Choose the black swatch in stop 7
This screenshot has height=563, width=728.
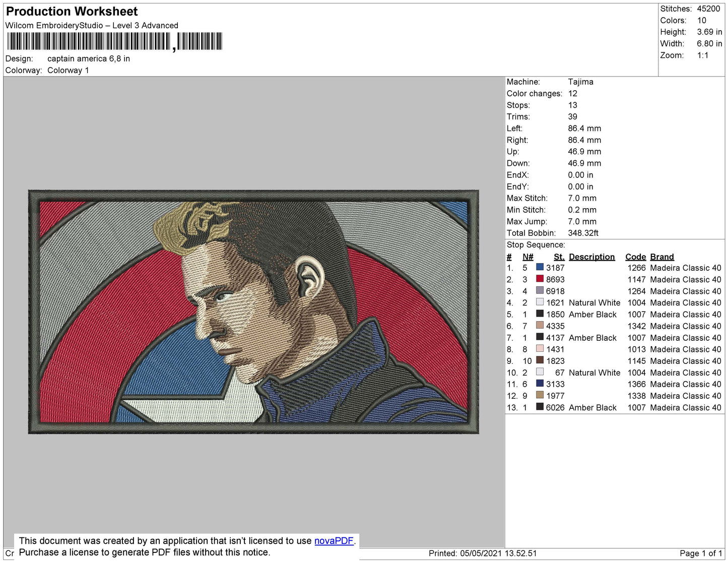pyautogui.click(x=540, y=337)
